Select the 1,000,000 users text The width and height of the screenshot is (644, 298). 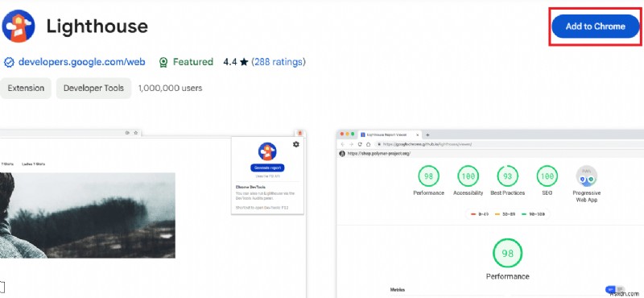tap(170, 88)
